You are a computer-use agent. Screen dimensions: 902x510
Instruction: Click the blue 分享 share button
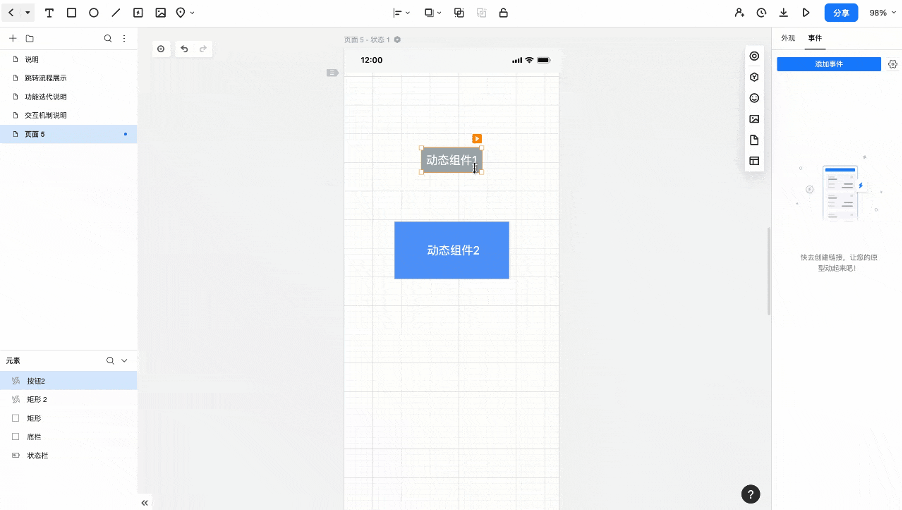coord(840,13)
